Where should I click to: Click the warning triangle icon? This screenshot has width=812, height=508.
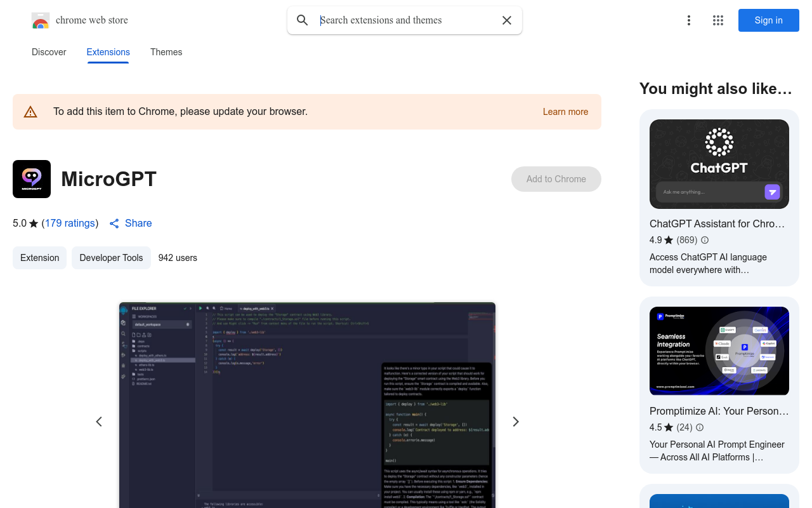(x=30, y=112)
